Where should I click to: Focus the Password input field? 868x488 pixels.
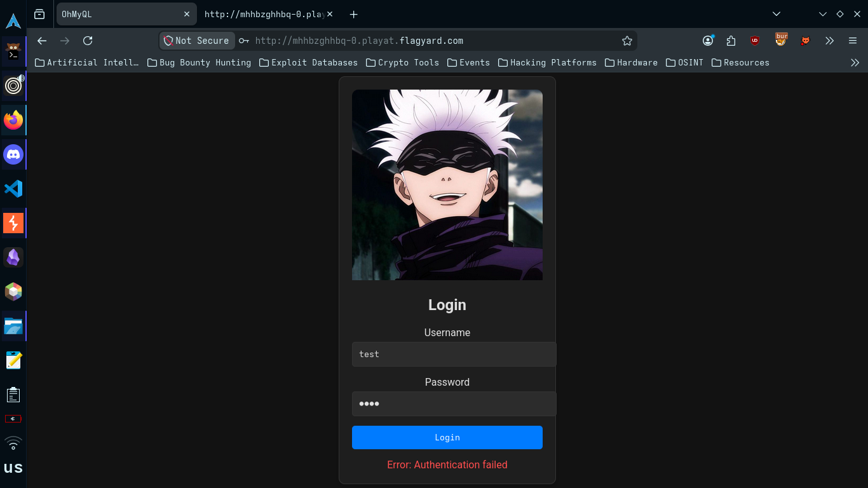pyautogui.click(x=454, y=403)
